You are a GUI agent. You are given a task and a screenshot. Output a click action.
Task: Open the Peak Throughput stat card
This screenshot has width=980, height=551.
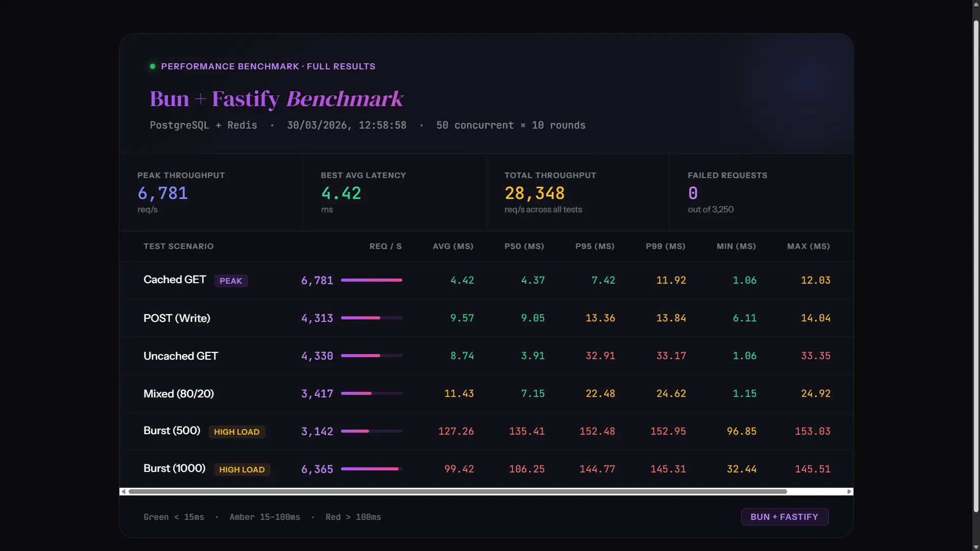pos(211,192)
